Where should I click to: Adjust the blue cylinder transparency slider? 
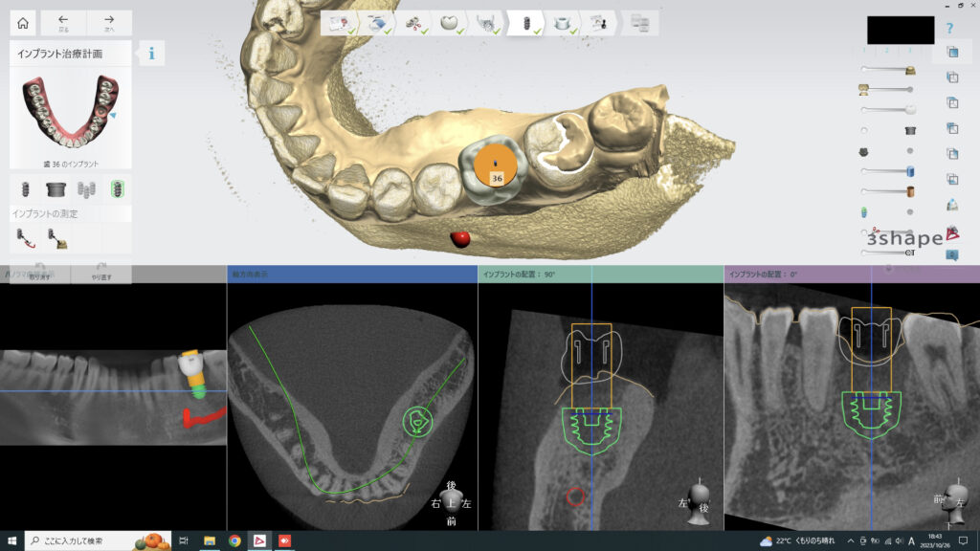point(887,170)
